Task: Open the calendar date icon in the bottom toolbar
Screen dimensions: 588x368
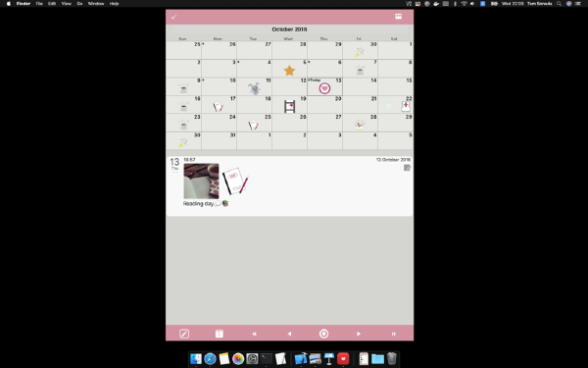Action: click(220, 334)
